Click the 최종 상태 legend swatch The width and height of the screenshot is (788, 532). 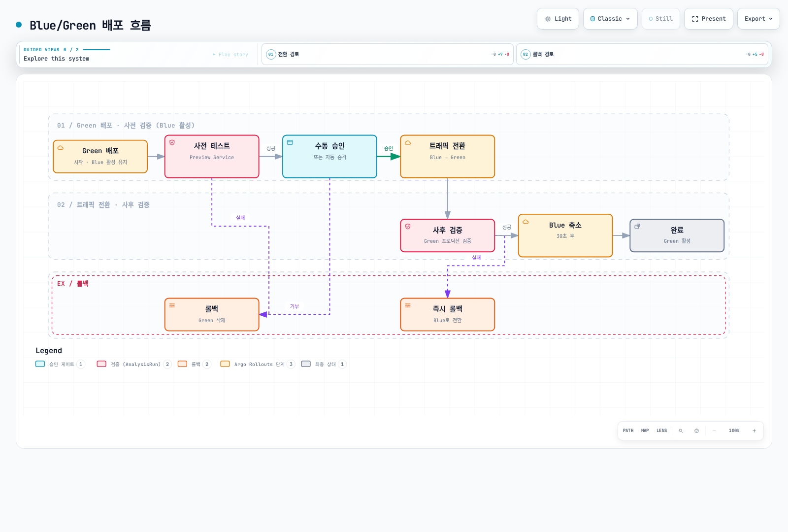click(306, 364)
